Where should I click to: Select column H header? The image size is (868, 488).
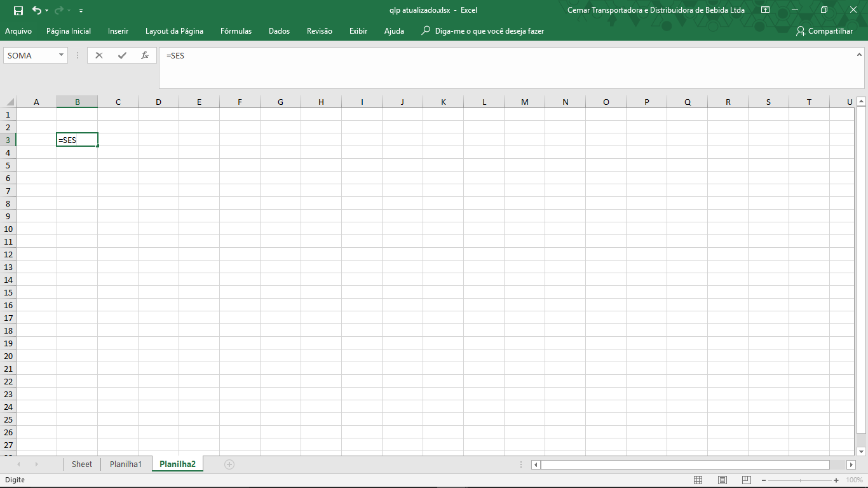pyautogui.click(x=321, y=102)
